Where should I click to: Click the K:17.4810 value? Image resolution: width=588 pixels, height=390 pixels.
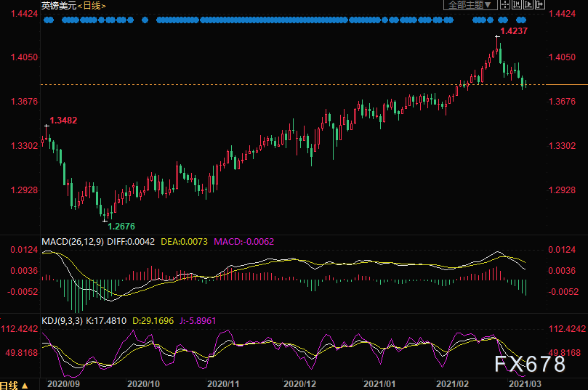coord(106,321)
